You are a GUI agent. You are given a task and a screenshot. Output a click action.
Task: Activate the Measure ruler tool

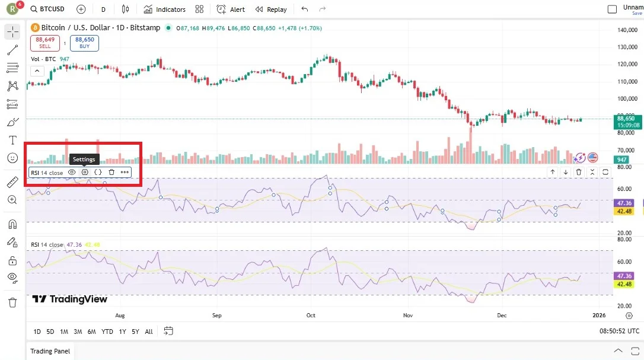click(x=12, y=182)
